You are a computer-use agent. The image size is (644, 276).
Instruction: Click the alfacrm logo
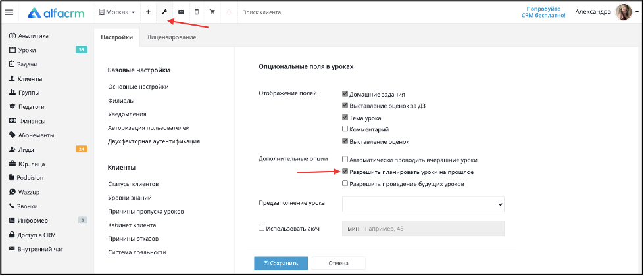pos(56,12)
